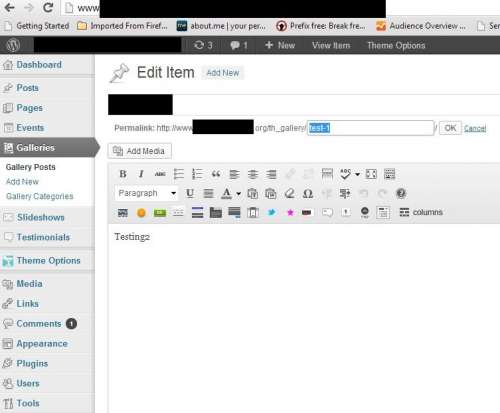Apply blockquote formatting
Screen dimensions: 500x413
point(216,174)
